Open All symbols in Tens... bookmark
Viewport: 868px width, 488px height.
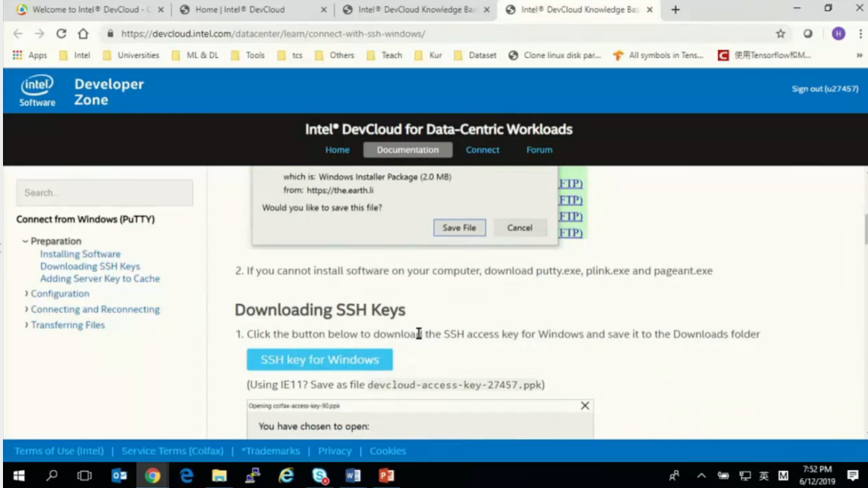point(658,55)
